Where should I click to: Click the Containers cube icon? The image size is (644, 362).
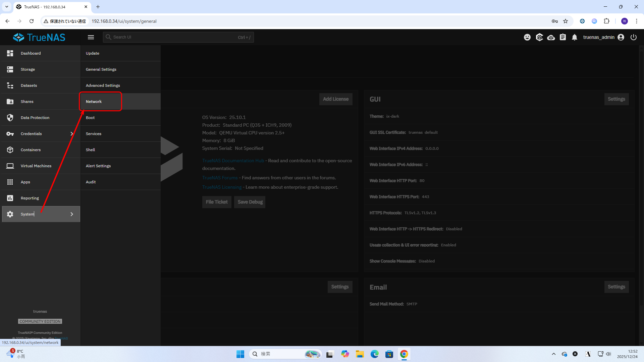pyautogui.click(x=10, y=150)
